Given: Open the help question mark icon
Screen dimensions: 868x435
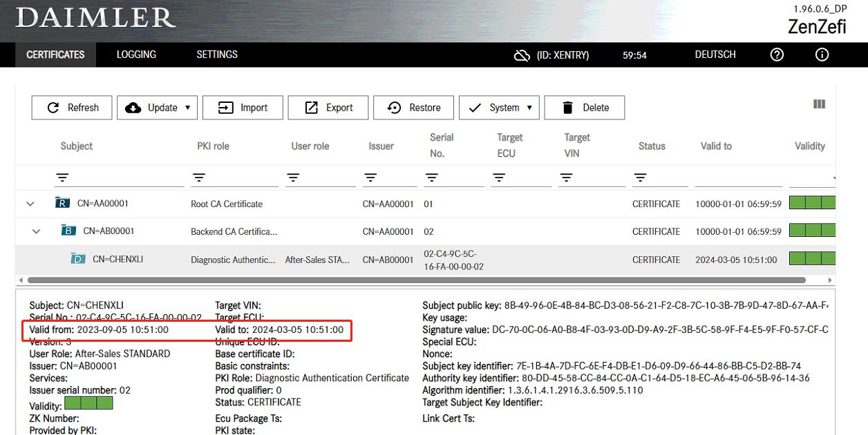Looking at the screenshot, I should 776,55.
